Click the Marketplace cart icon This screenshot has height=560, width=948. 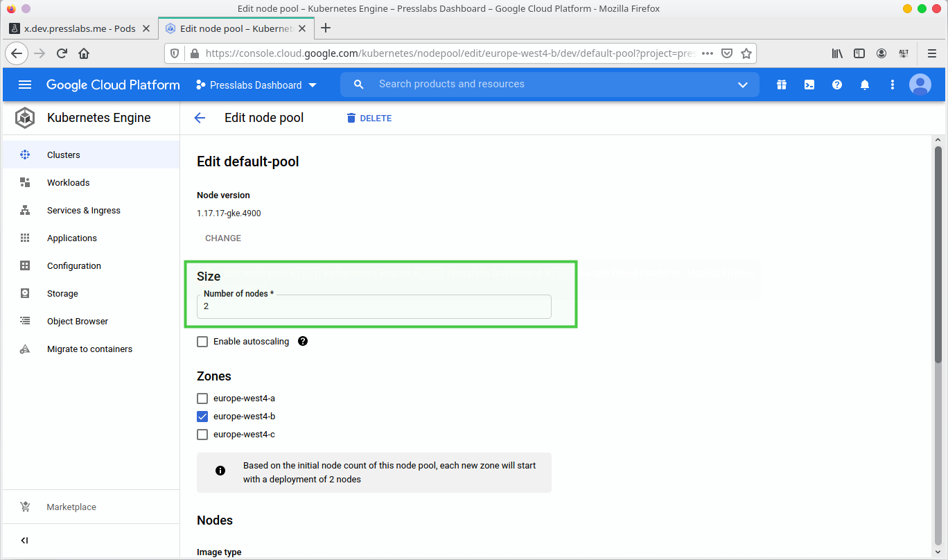point(25,507)
